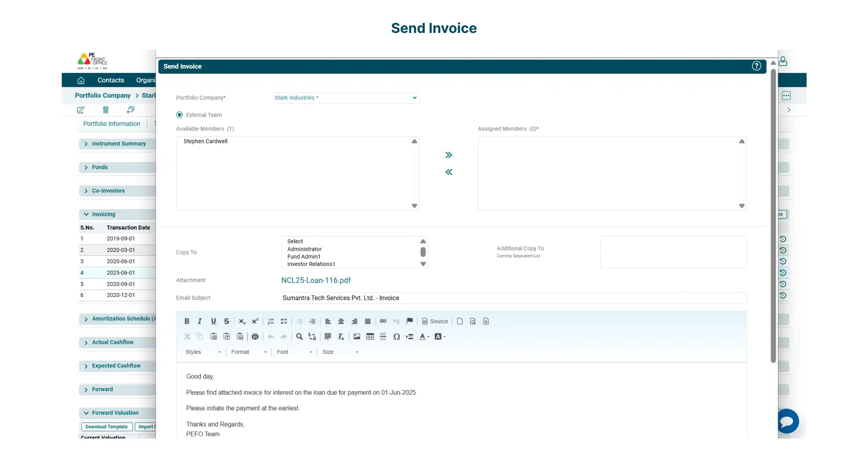Click the Additional Copy To text box
Image resolution: width=868 pixels, height=456 pixels.
click(x=673, y=252)
